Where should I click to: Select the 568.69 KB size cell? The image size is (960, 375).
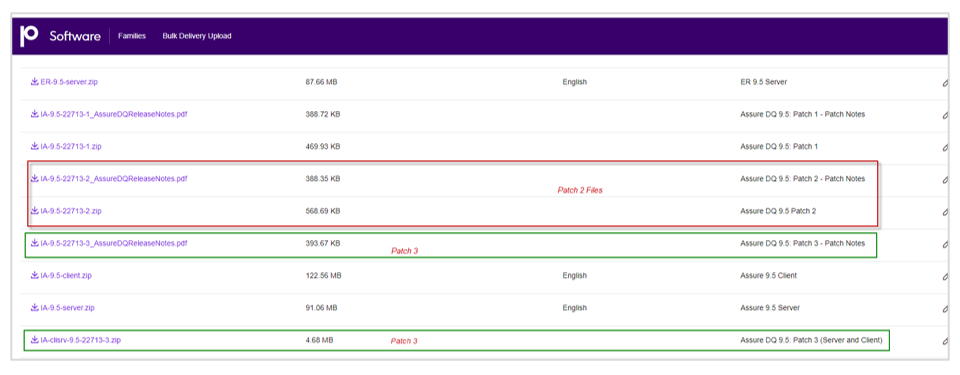tap(323, 211)
